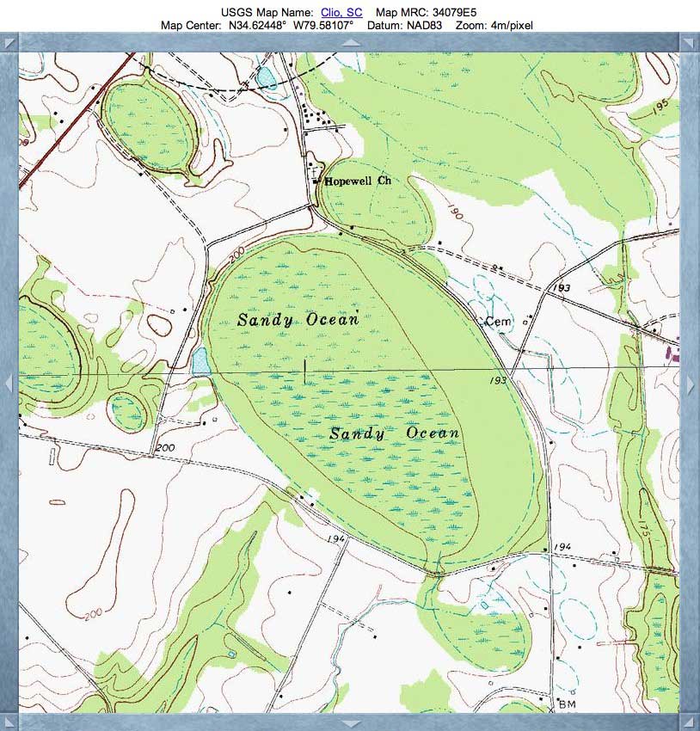Image resolution: width=700 pixels, height=731 pixels.
Task: Click the lower Sandy Ocean label
Action: [394, 433]
